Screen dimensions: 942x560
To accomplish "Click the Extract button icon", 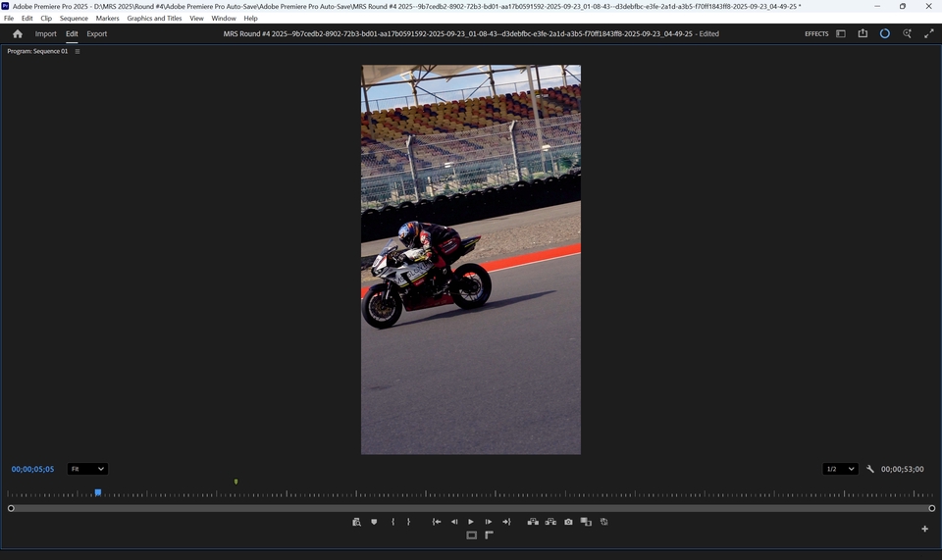I will (x=550, y=522).
